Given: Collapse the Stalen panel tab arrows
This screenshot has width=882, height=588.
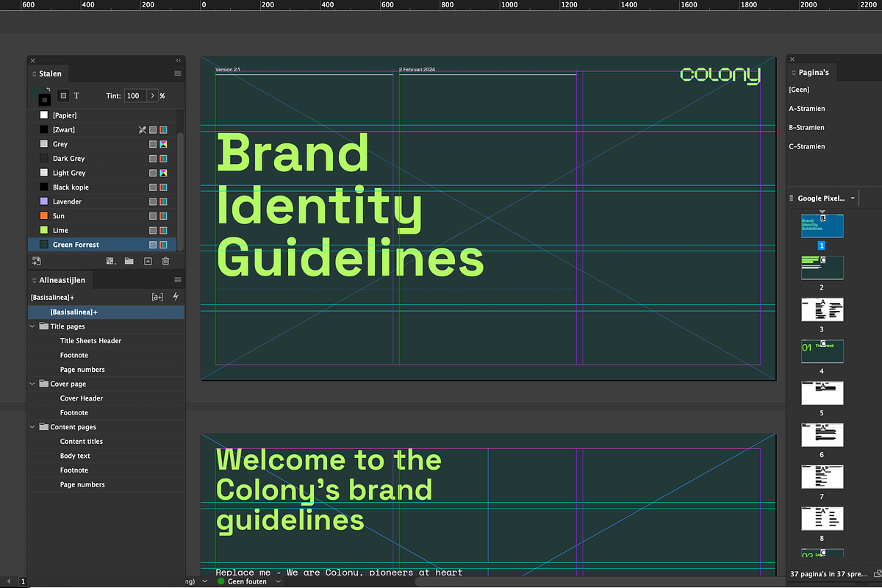Looking at the screenshot, I should (x=35, y=73).
